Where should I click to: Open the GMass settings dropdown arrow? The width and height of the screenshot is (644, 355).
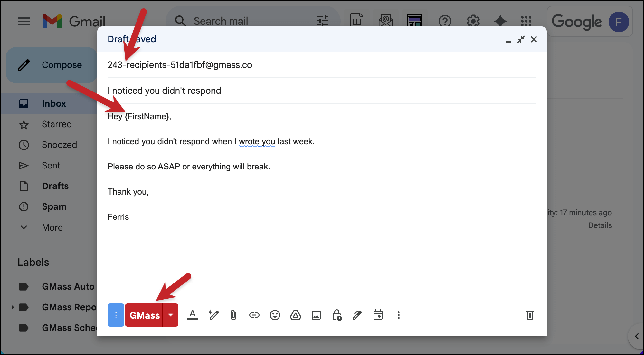[x=171, y=315]
